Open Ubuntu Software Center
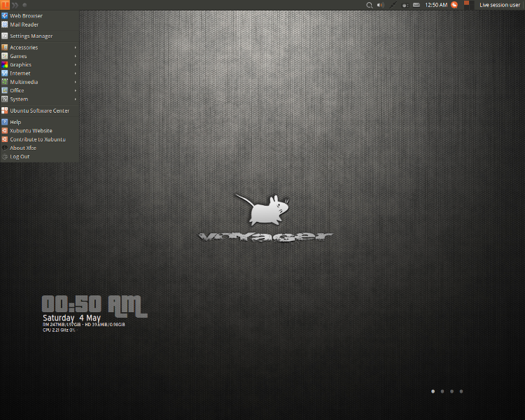The height and width of the screenshot is (420, 525). coord(39,111)
